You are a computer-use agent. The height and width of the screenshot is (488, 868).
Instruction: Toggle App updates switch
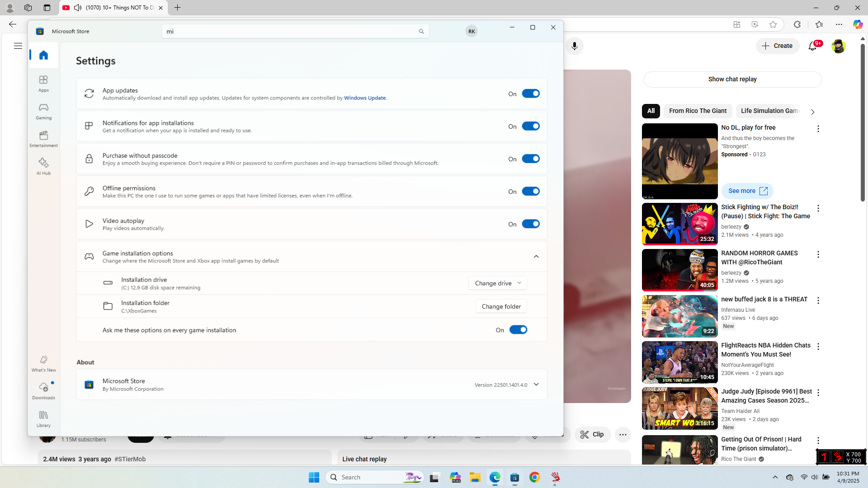[x=531, y=94]
